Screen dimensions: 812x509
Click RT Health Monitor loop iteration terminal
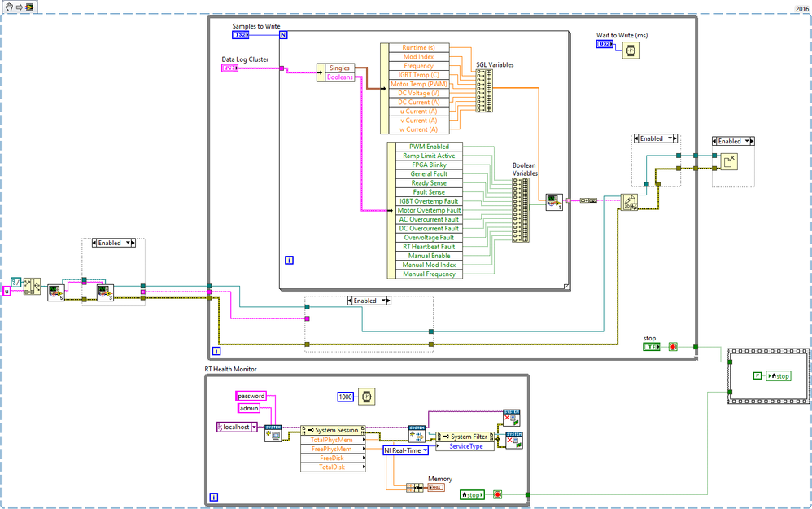(x=213, y=497)
